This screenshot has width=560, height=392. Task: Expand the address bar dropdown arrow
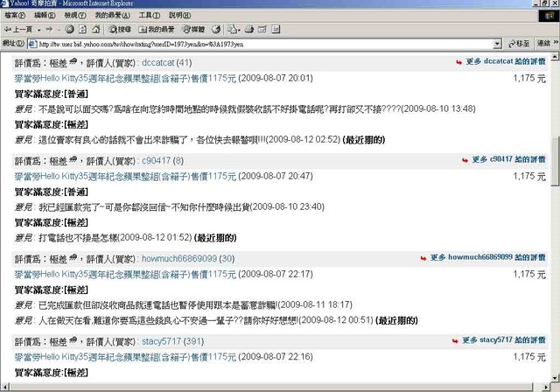pyautogui.click(x=497, y=44)
